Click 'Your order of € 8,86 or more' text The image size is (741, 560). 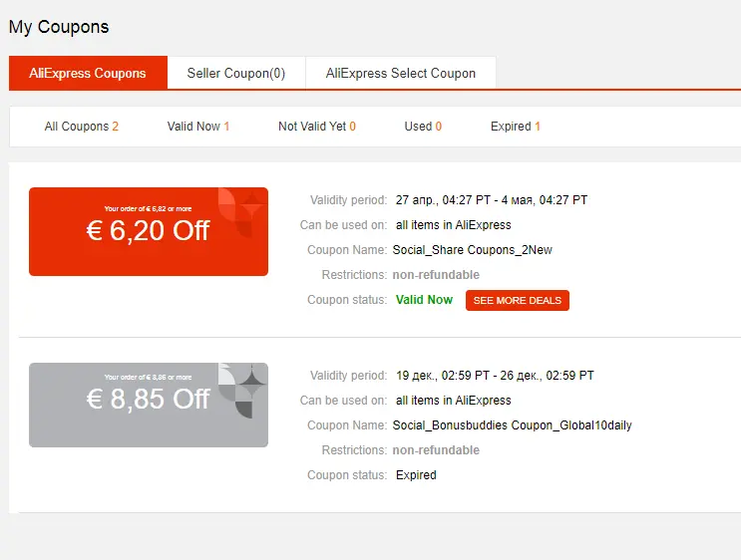click(x=148, y=378)
